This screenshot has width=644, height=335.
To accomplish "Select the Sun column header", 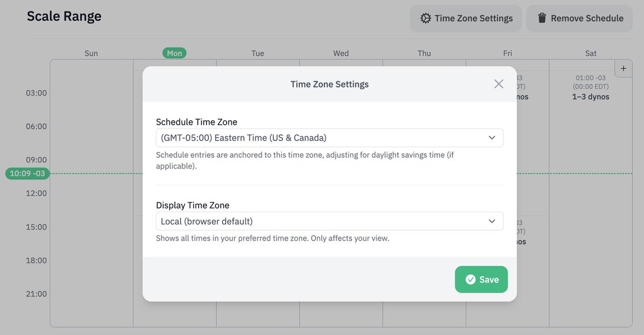I will point(91,54).
